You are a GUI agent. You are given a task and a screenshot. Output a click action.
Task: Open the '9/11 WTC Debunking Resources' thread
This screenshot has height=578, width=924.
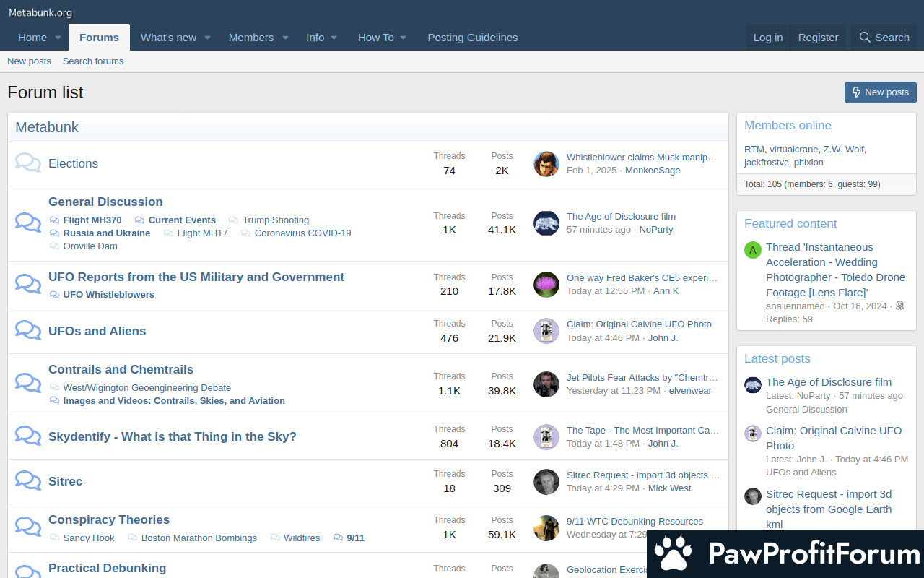point(635,522)
